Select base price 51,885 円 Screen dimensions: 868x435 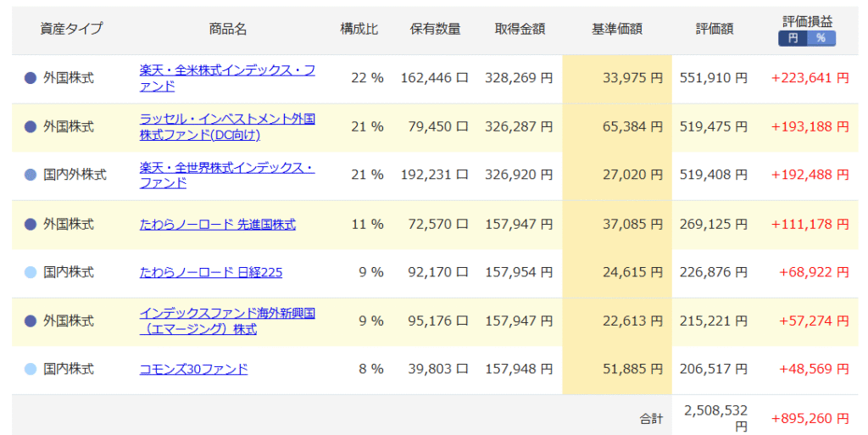[632, 369]
